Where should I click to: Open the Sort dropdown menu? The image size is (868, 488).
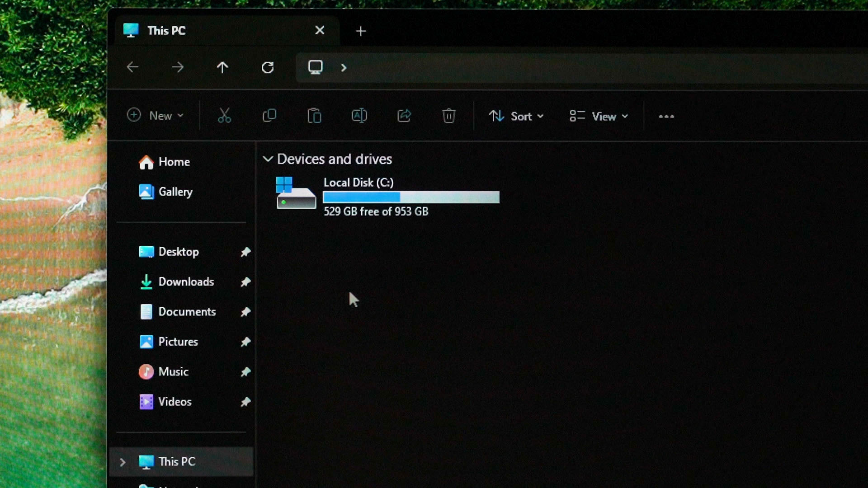[x=516, y=116]
